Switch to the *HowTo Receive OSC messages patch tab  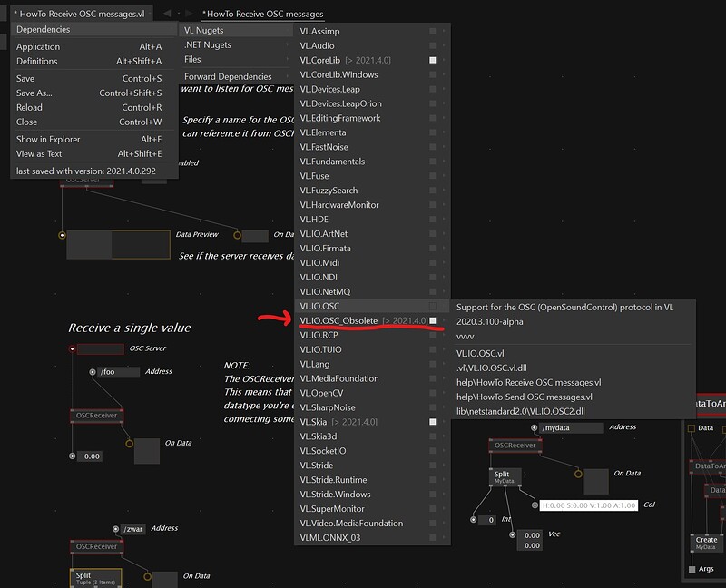pyautogui.click(x=262, y=14)
